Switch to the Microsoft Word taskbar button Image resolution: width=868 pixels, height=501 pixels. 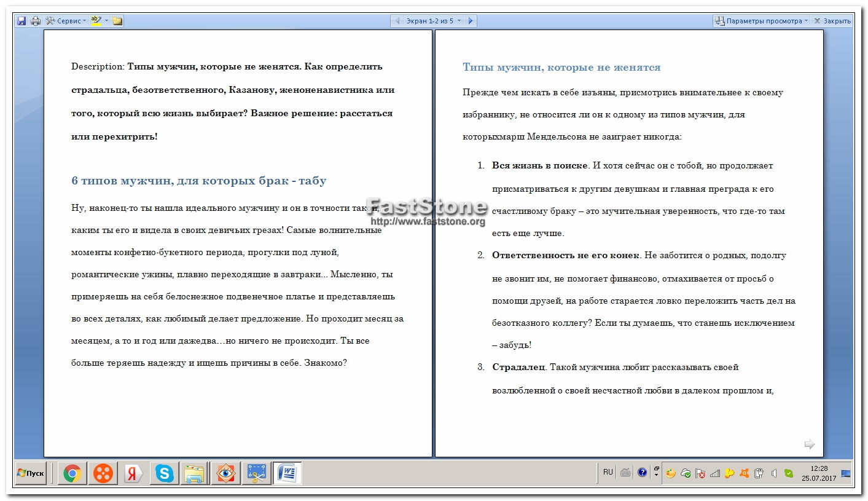coord(287,473)
